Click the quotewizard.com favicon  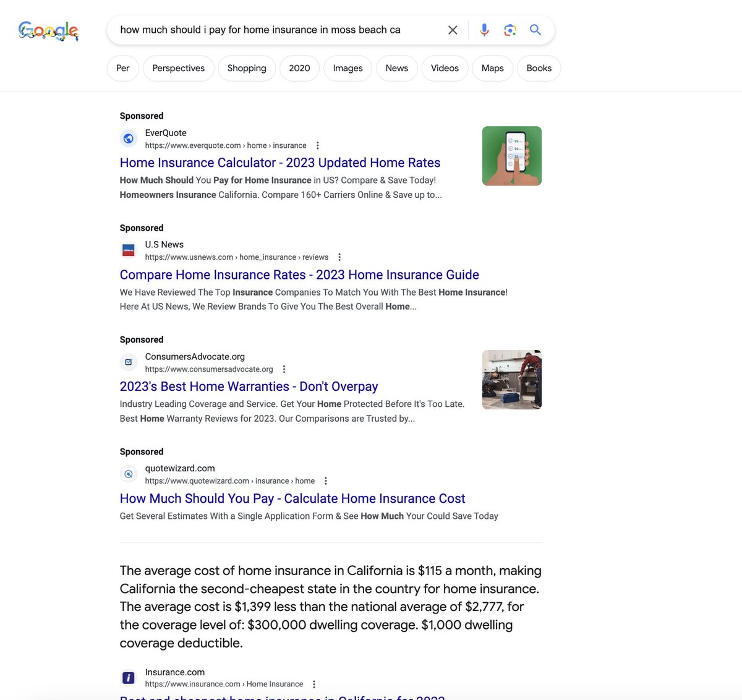pyautogui.click(x=129, y=474)
